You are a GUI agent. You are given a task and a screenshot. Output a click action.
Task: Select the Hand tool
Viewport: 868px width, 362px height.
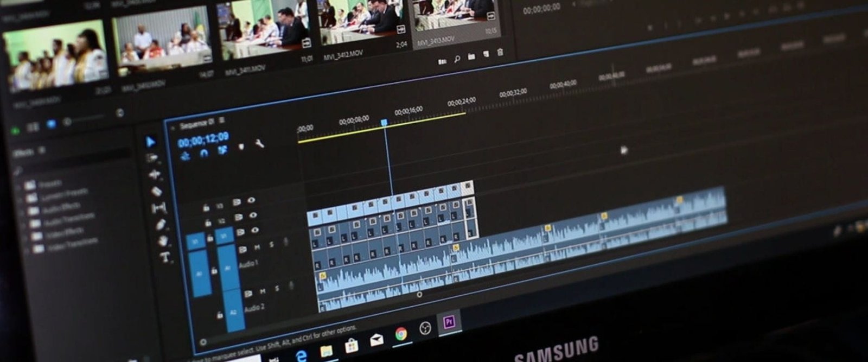click(x=163, y=240)
